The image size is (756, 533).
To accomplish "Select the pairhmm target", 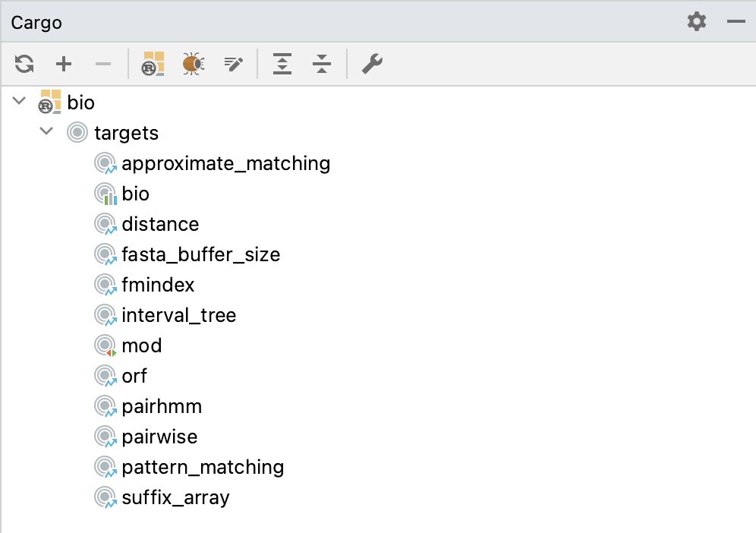I will pos(161,406).
